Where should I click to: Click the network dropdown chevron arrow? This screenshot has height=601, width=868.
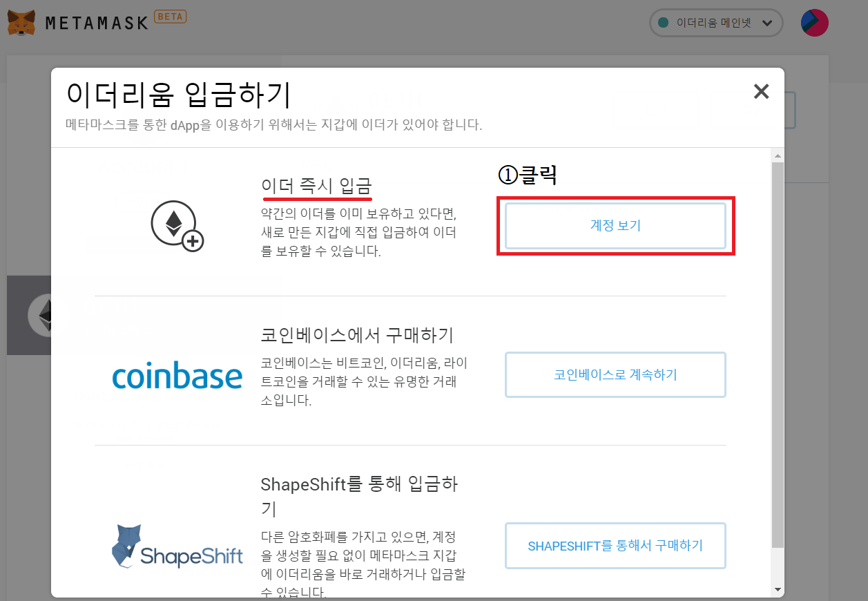point(766,23)
